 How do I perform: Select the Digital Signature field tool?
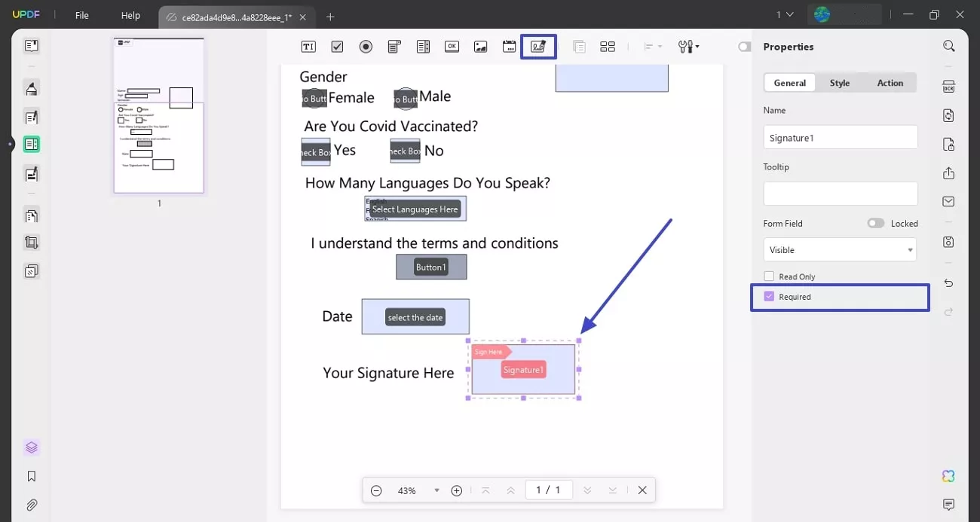click(x=538, y=47)
